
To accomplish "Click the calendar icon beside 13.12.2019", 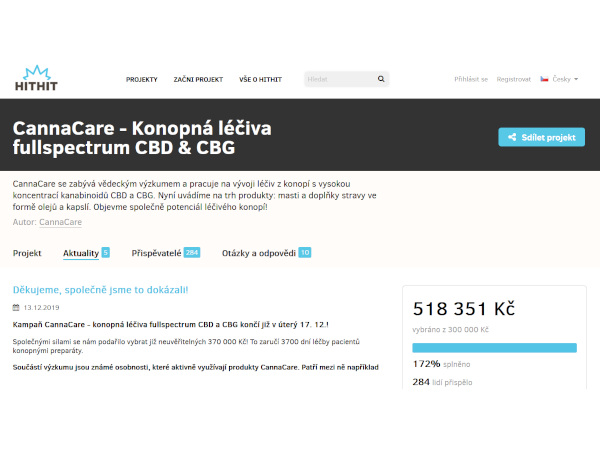I will point(16,308).
